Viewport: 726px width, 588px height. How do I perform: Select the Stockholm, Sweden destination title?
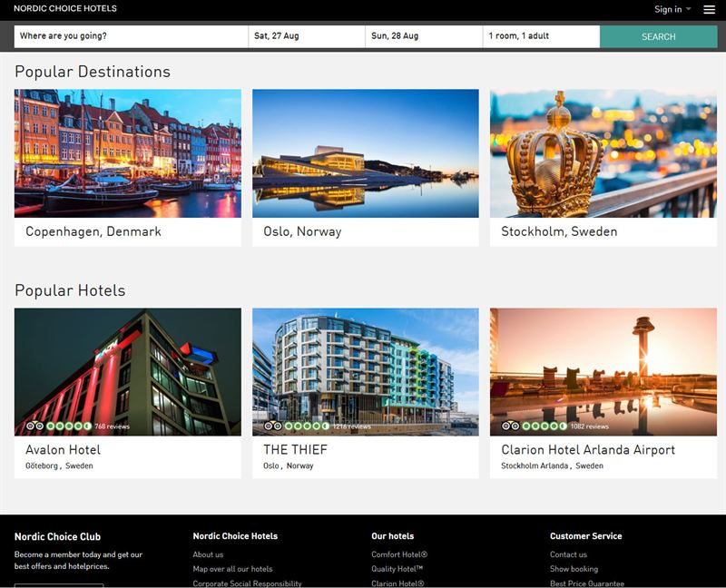click(559, 231)
